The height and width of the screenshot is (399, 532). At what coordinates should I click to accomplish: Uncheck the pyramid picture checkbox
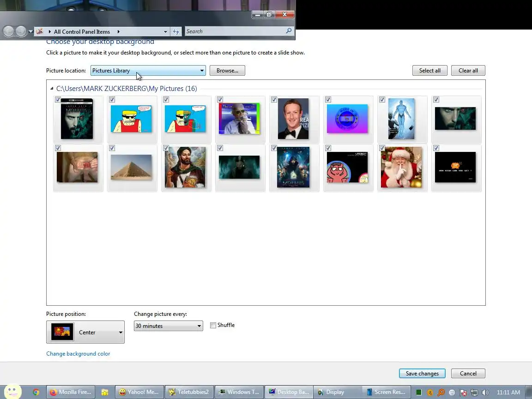point(112,148)
